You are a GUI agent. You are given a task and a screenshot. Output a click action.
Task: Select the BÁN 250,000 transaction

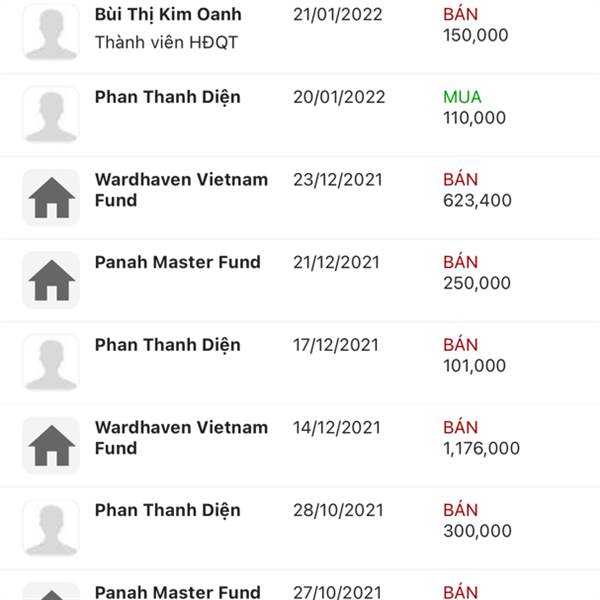pyautogui.click(x=477, y=272)
